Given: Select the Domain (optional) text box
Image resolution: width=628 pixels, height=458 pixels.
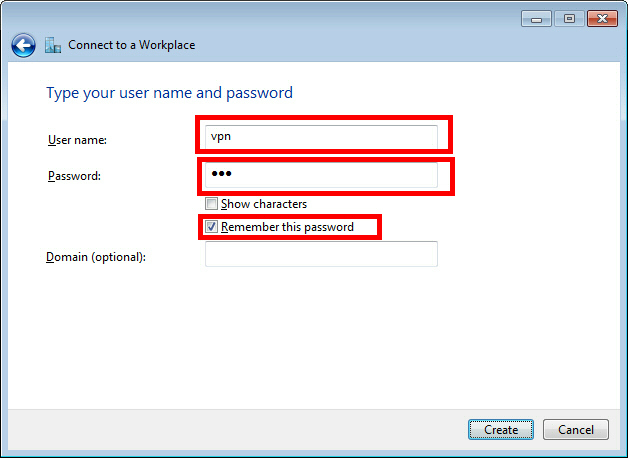Looking at the screenshot, I should click(321, 254).
